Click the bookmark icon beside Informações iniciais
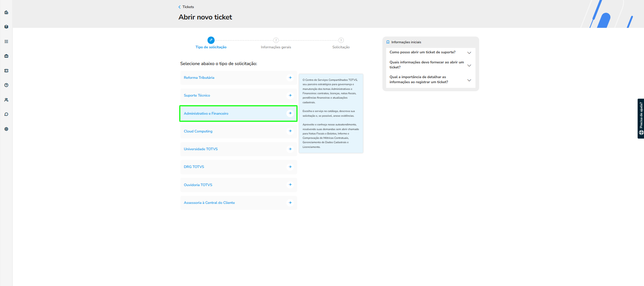Viewport: 644px width, 286px height. click(x=388, y=42)
